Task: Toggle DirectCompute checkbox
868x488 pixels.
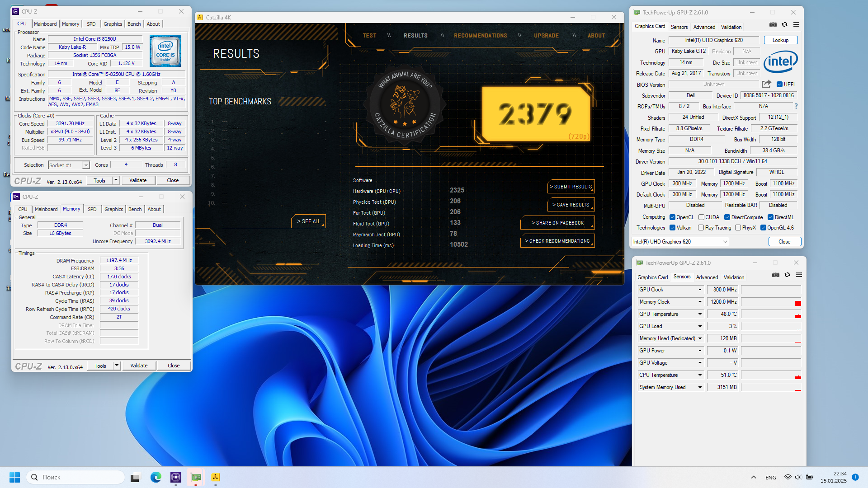Action: (x=727, y=217)
